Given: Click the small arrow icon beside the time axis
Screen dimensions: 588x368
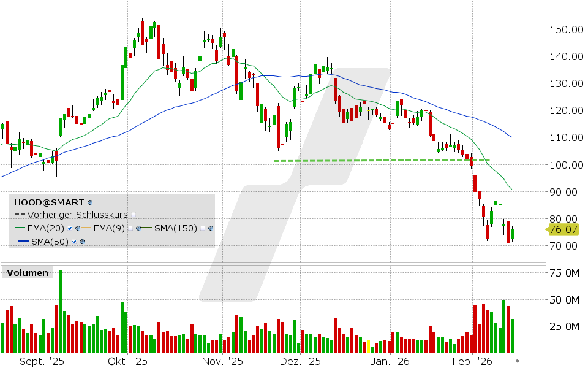Looking at the screenshot, I should (518, 361).
